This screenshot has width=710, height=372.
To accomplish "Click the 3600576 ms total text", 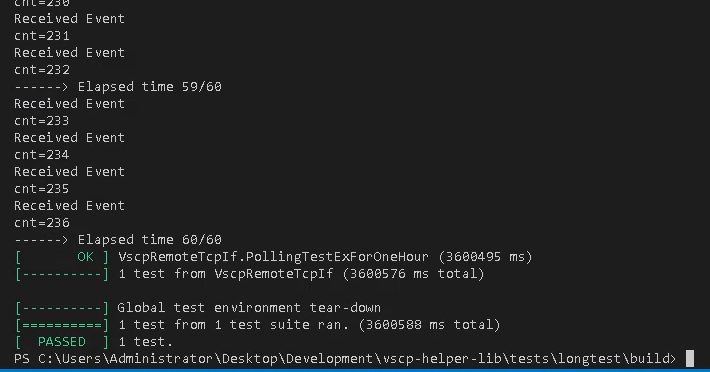I will coord(413,274).
